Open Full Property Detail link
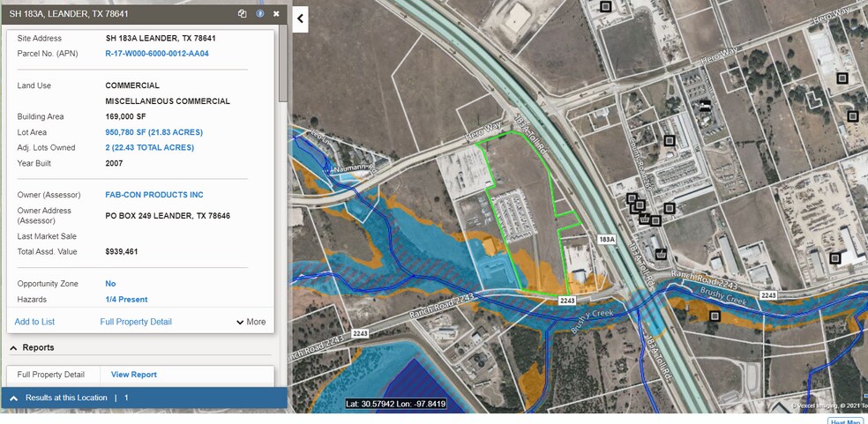Image resolution: width=868 pixels, height=424 pixels. [x=136, y=322]
